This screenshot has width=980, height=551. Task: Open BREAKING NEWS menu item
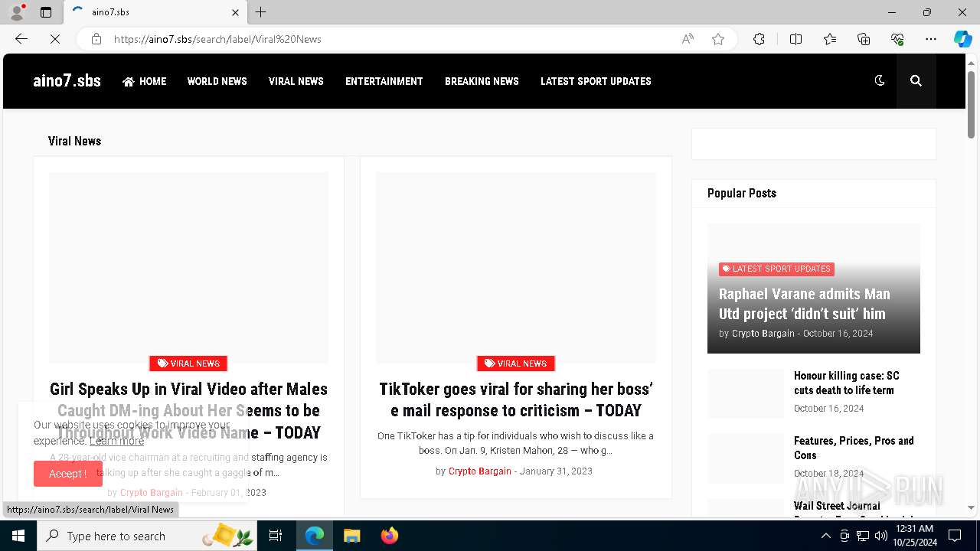pyautogui.click(x=482, y=81)
